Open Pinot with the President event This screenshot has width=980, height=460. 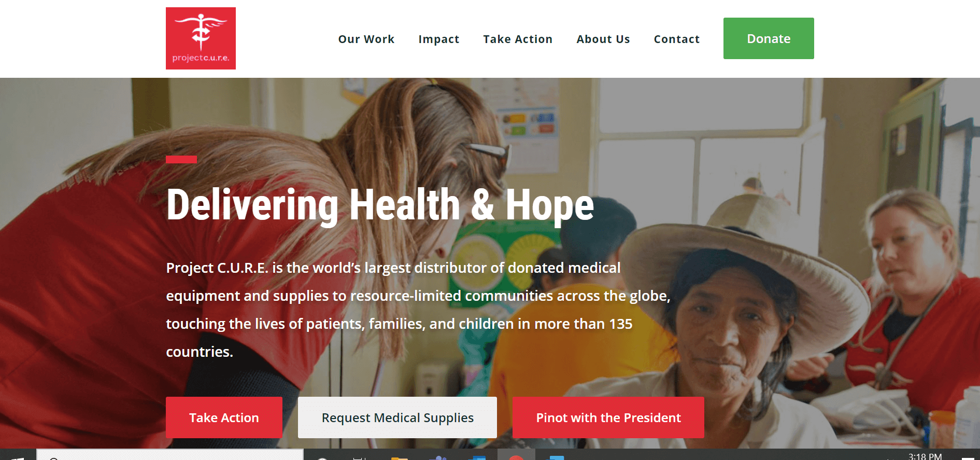point(608,417)
